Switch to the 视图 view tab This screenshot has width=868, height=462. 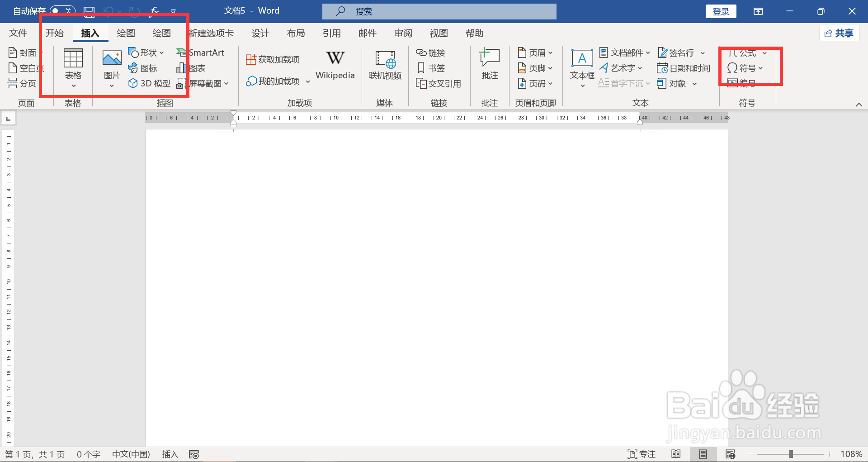439,33
